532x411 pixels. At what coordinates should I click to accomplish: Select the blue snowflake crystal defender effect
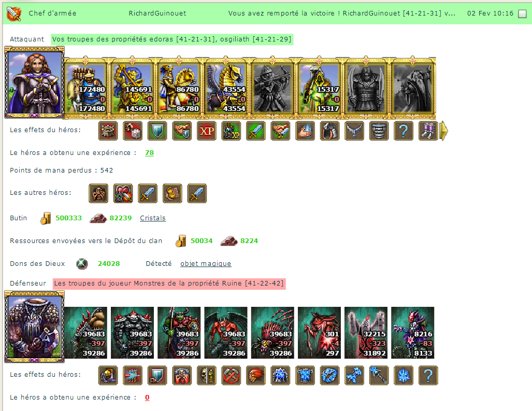point(404,375)
